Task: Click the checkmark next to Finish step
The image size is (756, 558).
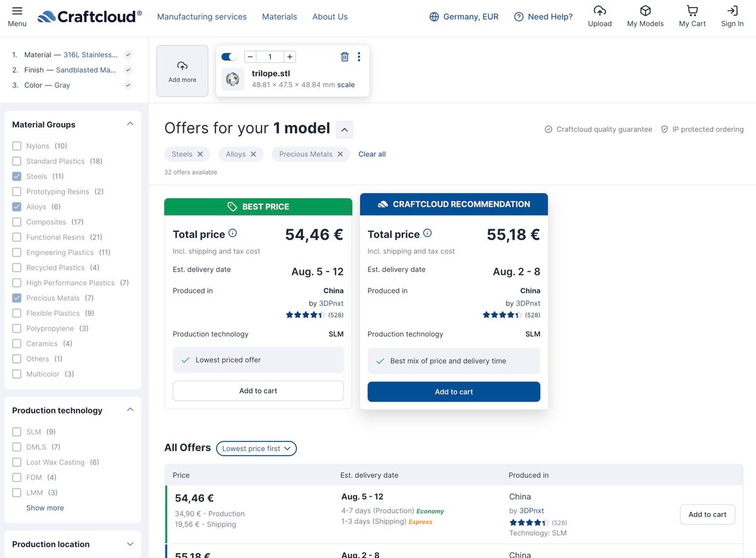Action: [129, 70]
